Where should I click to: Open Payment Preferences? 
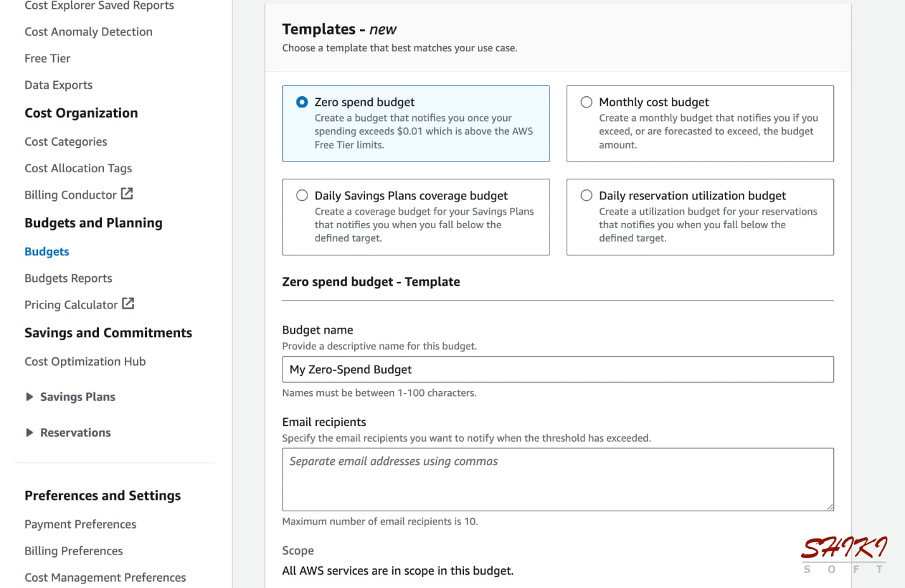coord(80,525)
